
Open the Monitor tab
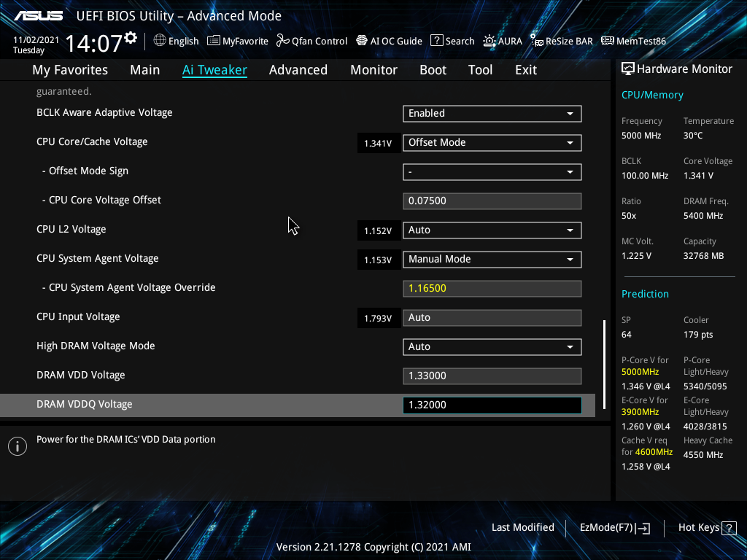coord(374,70)
